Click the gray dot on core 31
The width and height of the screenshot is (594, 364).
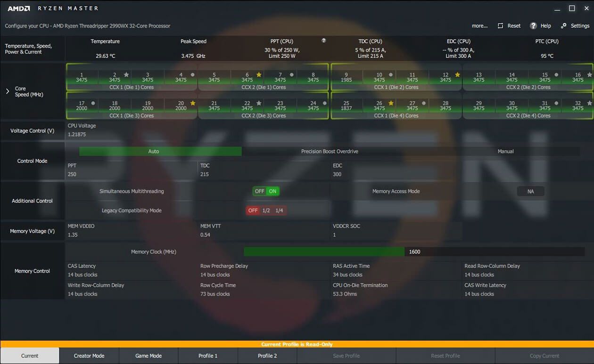tap(557, 103)
